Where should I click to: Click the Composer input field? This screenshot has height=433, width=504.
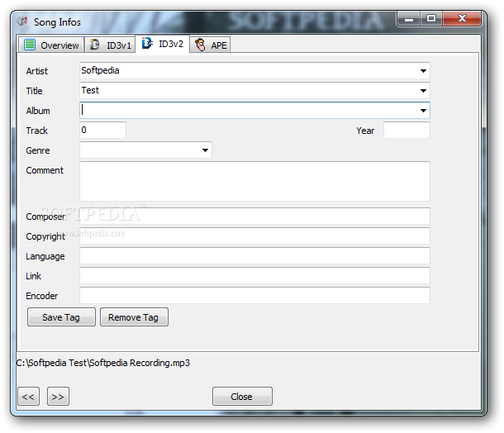(x=254, y=216)
